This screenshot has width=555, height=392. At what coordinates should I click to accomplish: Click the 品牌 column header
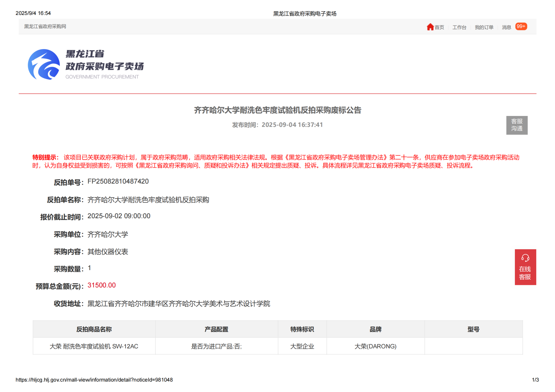click(375, 329)
